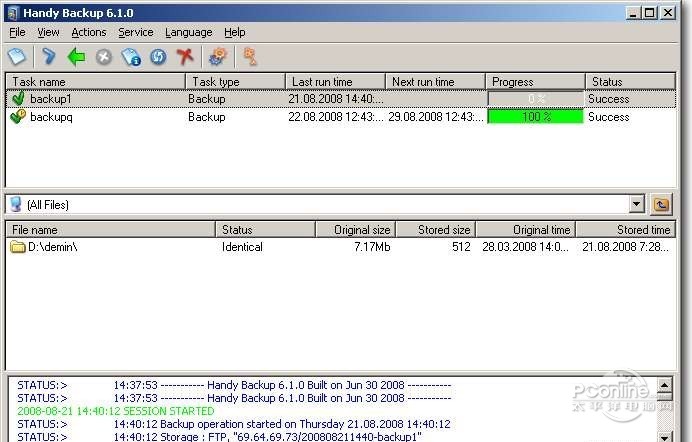Click the 29.08.2008 12:43 next run time cell
Viewport: 692px width, 442px height.
pyautogui.click(x=436, y=117)
